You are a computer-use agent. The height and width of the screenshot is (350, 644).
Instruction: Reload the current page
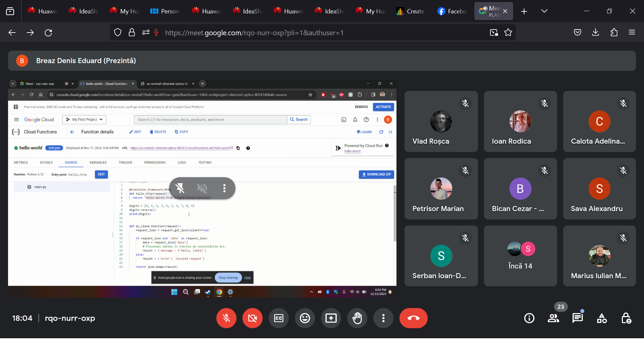(48, 33)
